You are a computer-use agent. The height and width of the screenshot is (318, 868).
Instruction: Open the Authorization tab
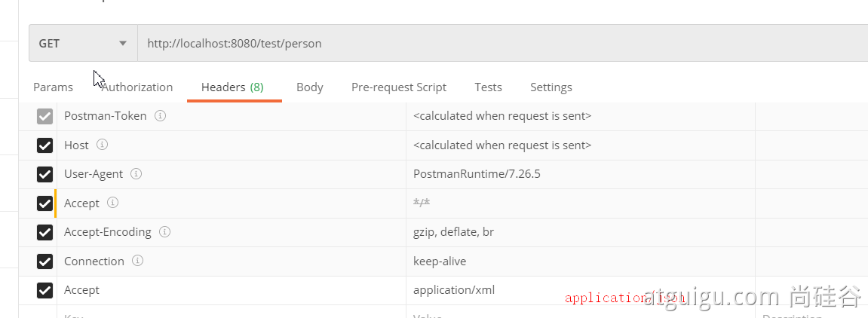(137, 87)
